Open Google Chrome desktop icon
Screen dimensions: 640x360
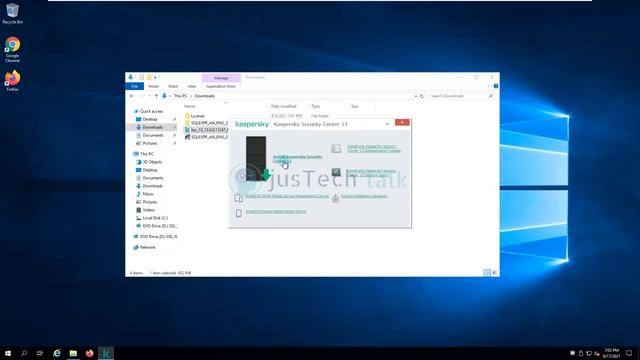(12, 49)
